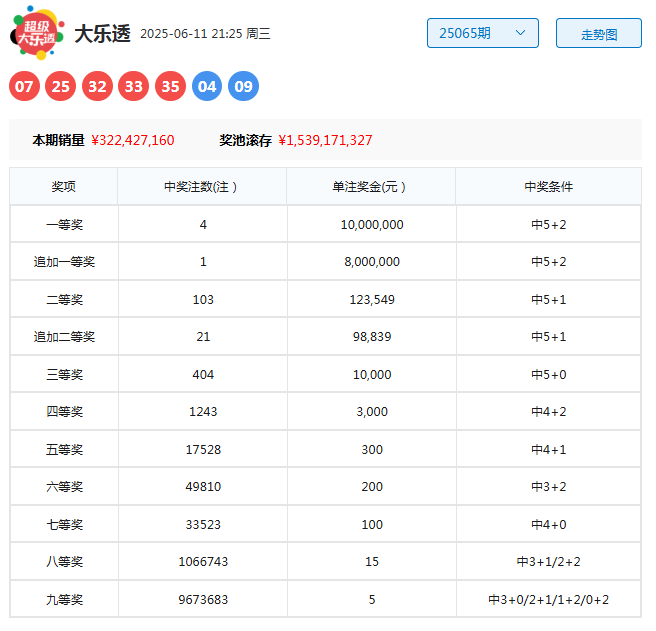656x631 pixels.
Task: Click the 本期销量 label
Action: point(59,140)
